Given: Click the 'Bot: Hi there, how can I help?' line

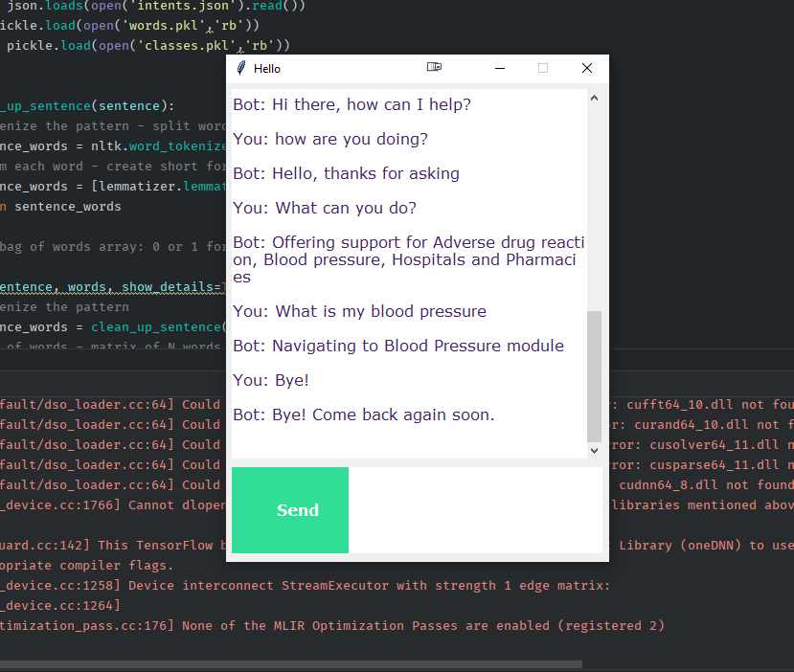Looking at the screenshot, I should [x=352, y=104].
